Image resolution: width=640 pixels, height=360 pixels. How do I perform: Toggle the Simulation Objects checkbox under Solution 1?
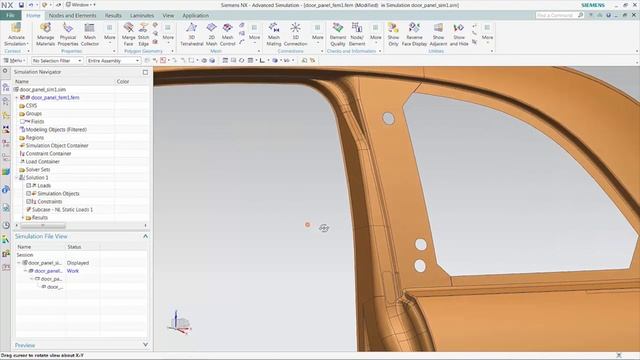(x=29, y=193)
